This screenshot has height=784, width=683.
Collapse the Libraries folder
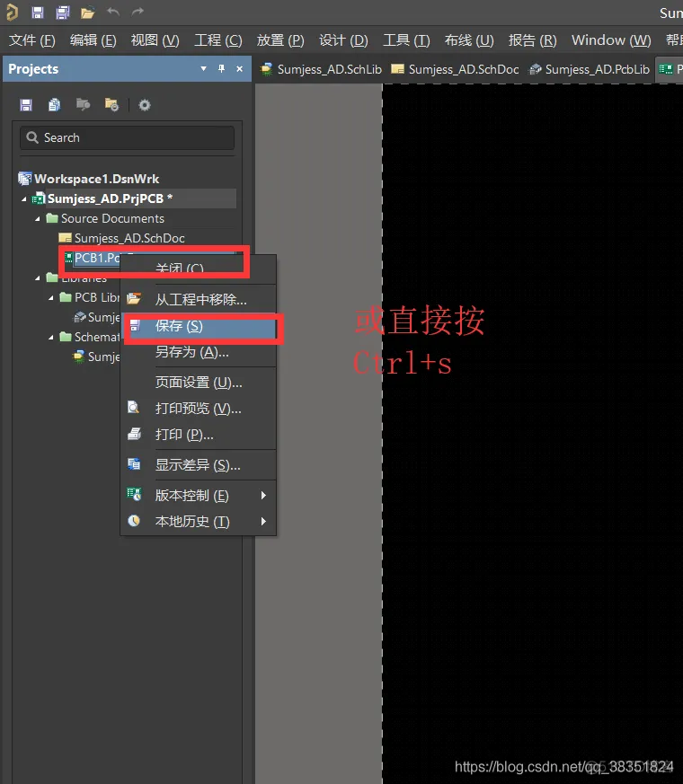[x=38, y=277]
